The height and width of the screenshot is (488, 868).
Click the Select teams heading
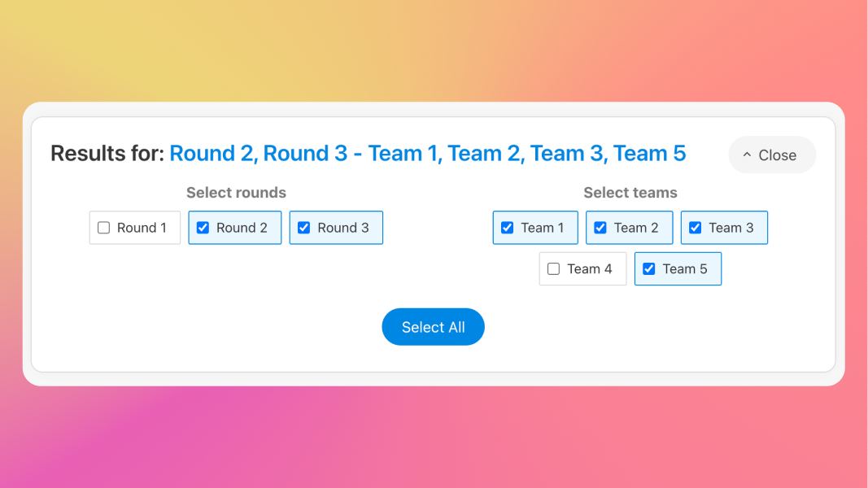(x=630, y=193)
